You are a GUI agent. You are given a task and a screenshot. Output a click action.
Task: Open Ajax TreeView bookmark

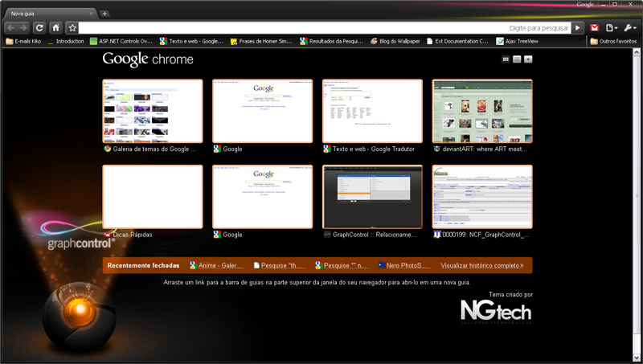click(x=517, y=41)
